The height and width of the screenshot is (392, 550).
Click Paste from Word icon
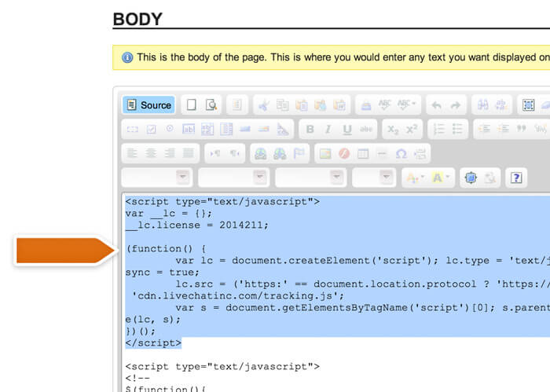(x=339, y=104)
